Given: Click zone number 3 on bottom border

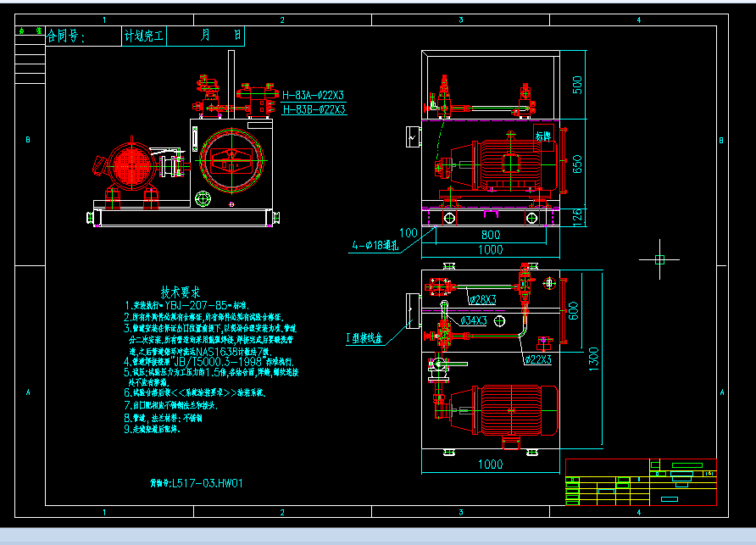Looking at the screenshot, I should pyautogui.click(x=461, y=512).
